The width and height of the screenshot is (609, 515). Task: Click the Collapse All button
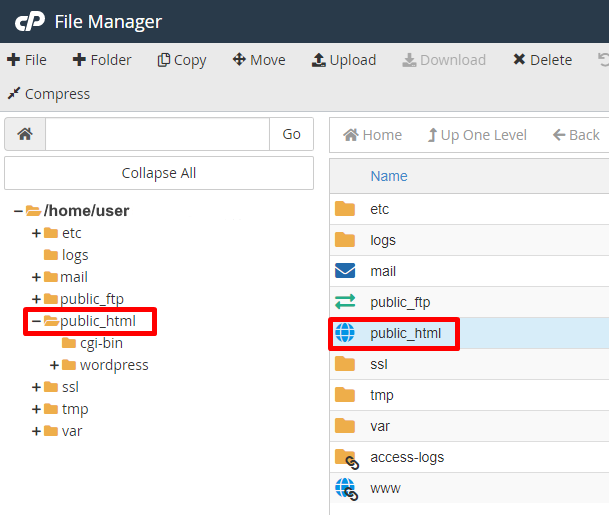(x=159, y=173)
